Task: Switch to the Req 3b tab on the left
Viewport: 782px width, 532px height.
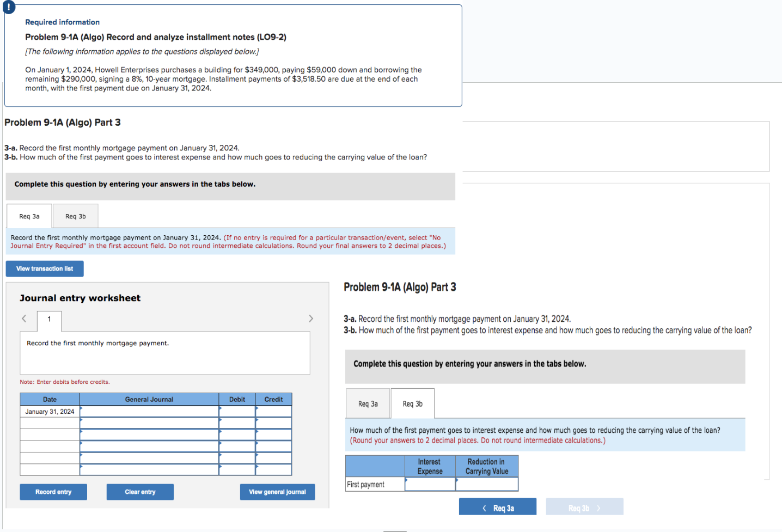Action: [75, 216]
